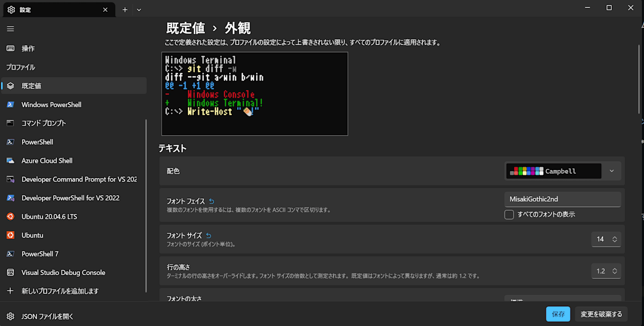The image size is (644, 326).
Task: Click the フォント フェイス MisakiGothic2nd field
Action: (563, 199)
